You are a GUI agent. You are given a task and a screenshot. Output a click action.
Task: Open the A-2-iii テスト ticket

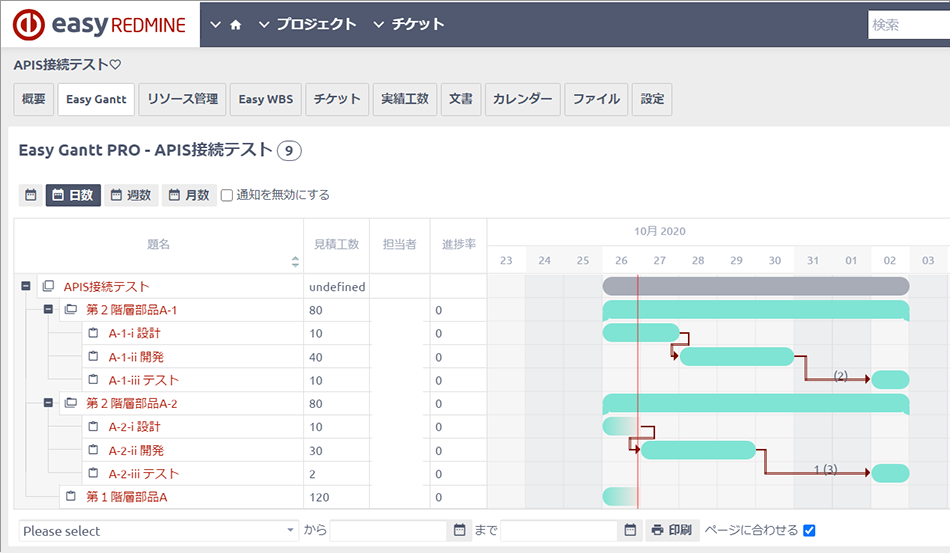pyautogui.click(x=144, y=474)
